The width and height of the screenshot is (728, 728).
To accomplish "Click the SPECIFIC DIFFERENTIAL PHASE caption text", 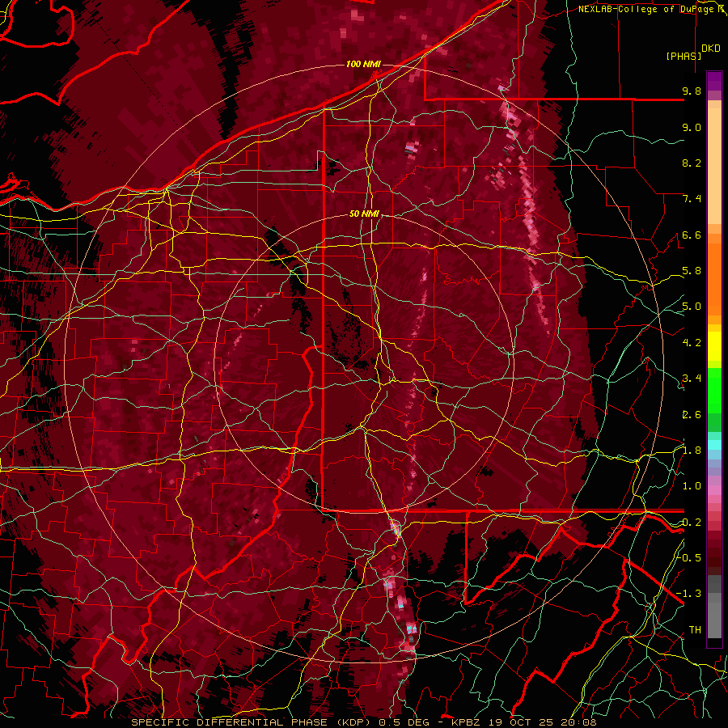I will coord(231,722).
